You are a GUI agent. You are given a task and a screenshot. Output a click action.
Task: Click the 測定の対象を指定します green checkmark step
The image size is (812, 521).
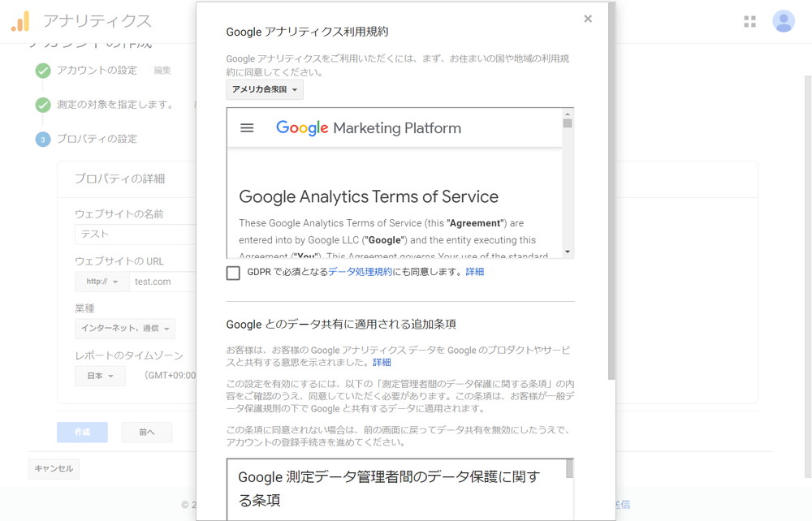[x=43, y=105]
